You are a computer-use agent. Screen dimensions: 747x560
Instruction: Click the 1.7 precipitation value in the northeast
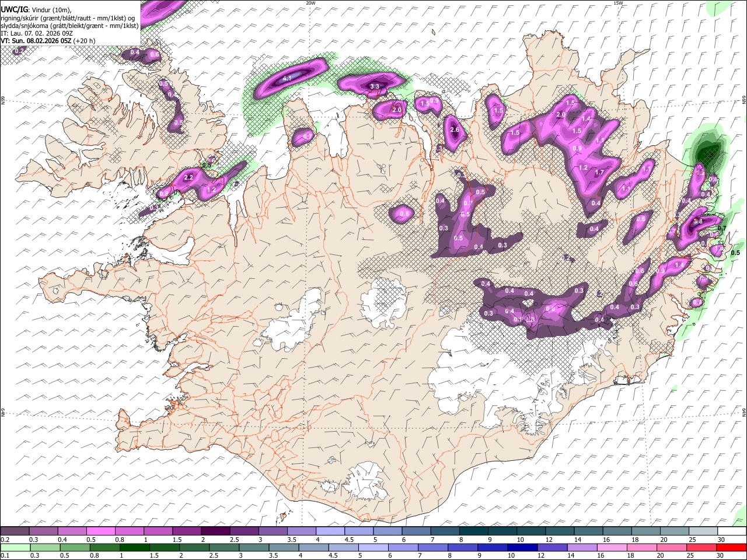pyautogui.click(x=599, y=173)
